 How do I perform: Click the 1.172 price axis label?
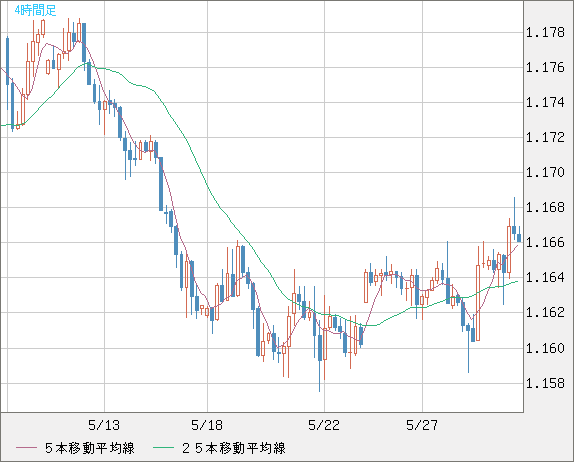click(545, 138)
